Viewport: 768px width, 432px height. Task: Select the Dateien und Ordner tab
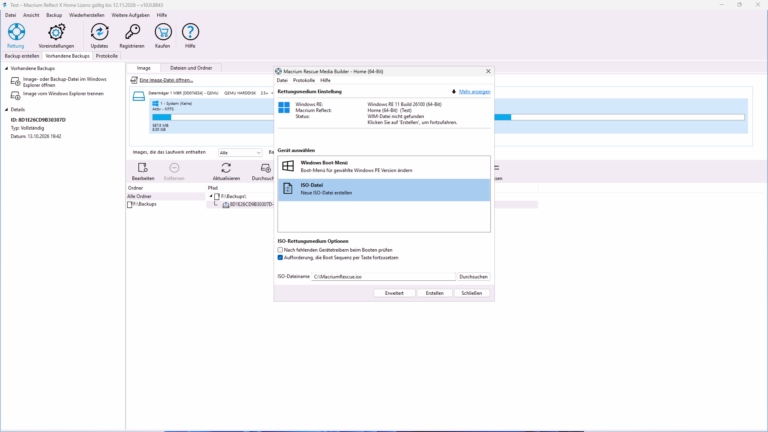191,68
